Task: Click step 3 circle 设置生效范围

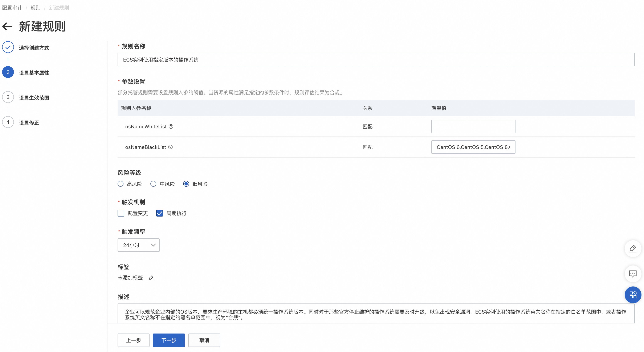Action: (x=8, y=97)
